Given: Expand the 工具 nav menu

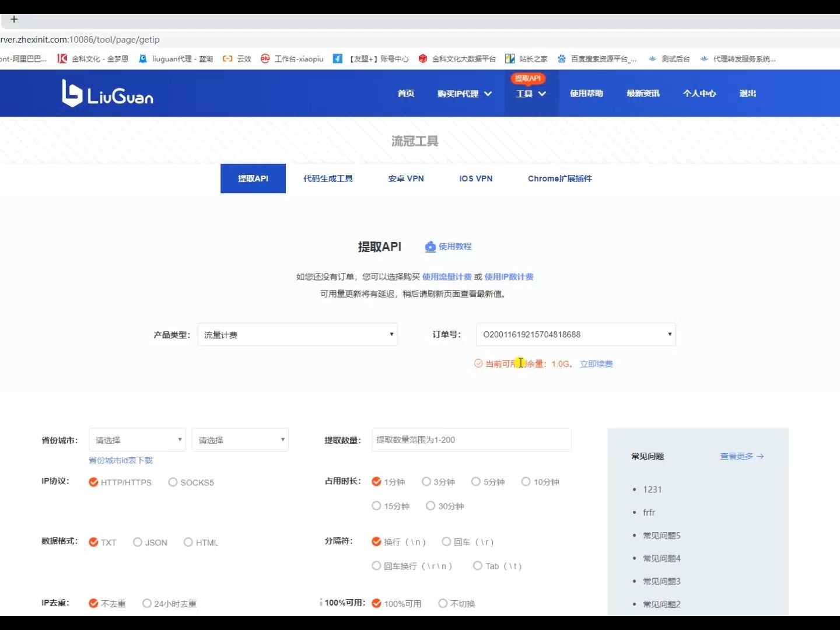Looking at the screenshot, I should tap(531, 94).
